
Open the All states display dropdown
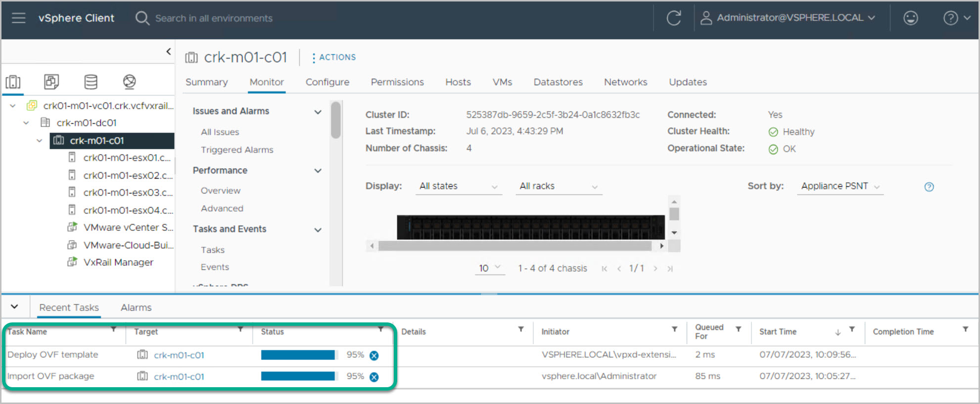click(458, 186)
